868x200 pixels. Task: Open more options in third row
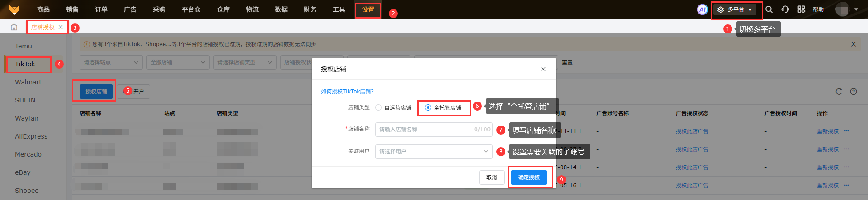pyautogui.click(x=847, y=167)
